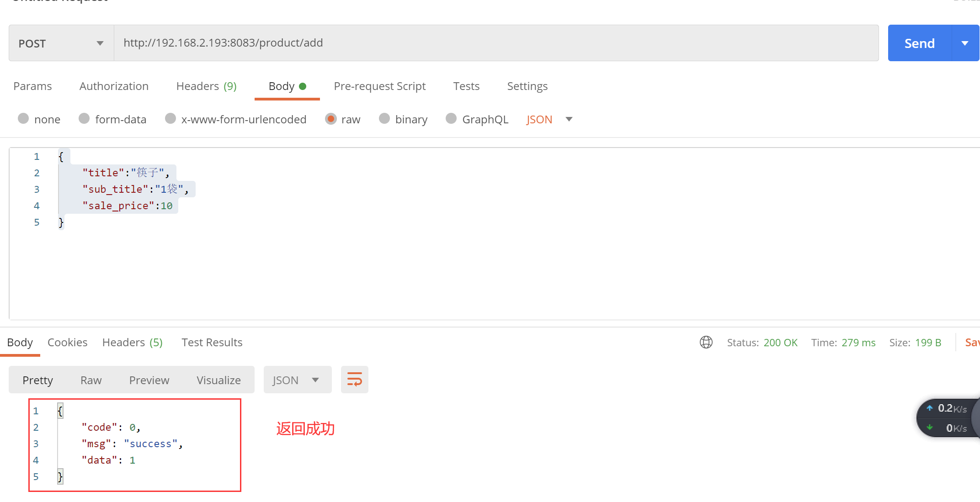980x502 pixels.
Task: Select the none body radio button
Action: [23, 119]
